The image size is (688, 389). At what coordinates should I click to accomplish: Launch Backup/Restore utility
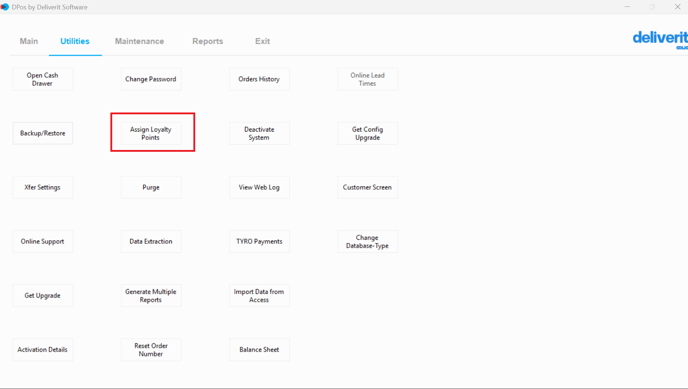[x=43, y=133]
